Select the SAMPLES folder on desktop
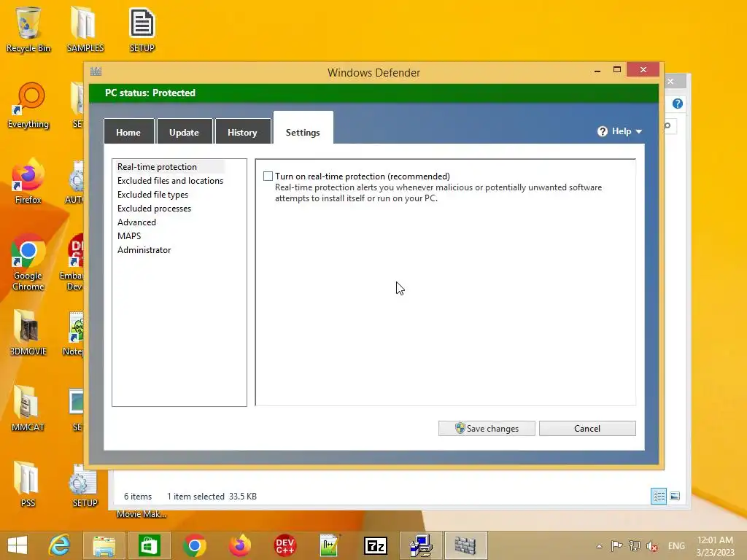The height and width of the screenshot is (560, 747). click(x=85, y=30)
